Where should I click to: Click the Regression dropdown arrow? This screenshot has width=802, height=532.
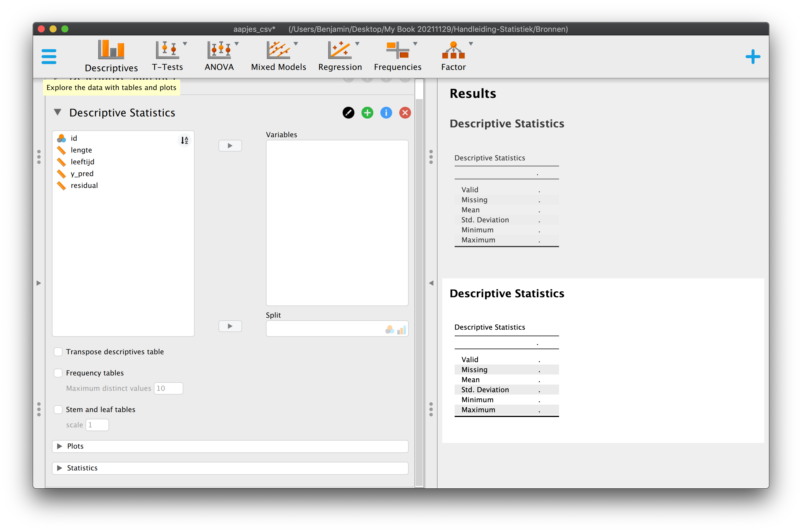point(357,44)
